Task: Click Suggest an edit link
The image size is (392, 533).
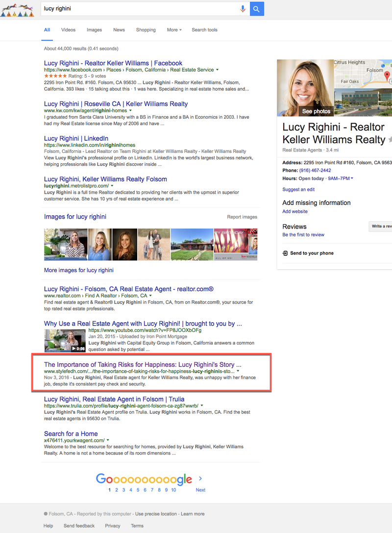Action: click(298, 190)
